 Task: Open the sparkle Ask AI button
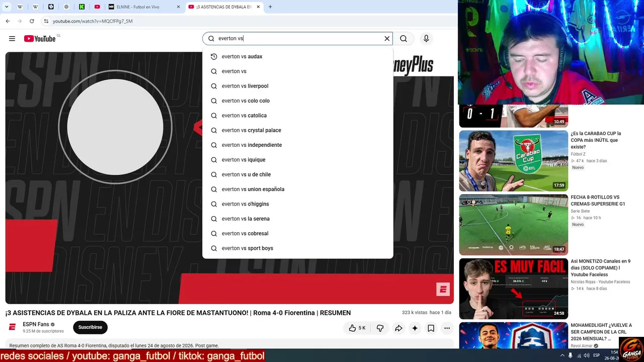tap(415, 328)
